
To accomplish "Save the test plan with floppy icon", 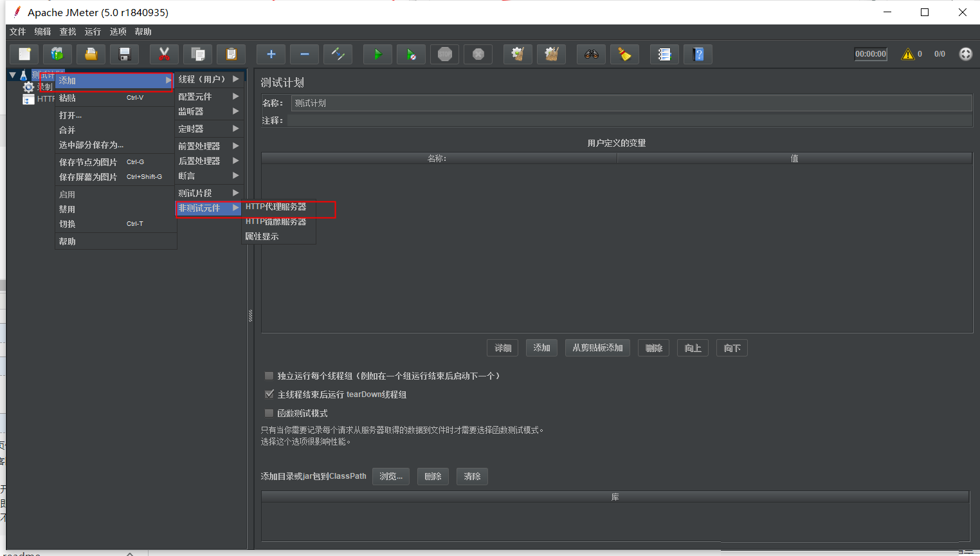I will point(124,54).
